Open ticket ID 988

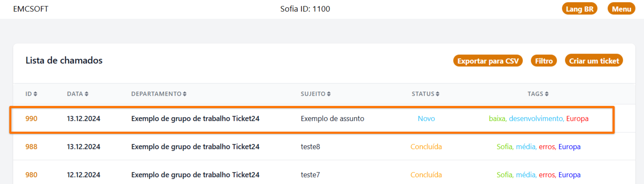click(32, 147)
